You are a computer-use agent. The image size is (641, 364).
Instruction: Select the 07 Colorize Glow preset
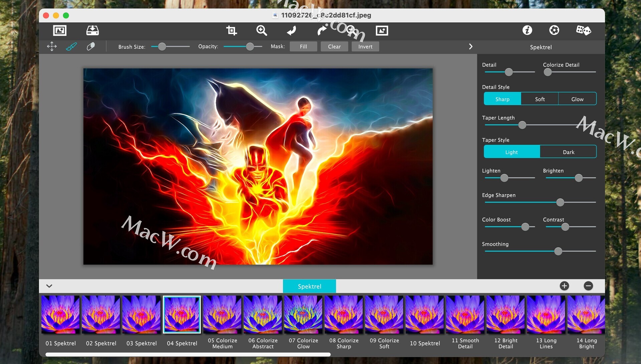(x=303, y=315)
